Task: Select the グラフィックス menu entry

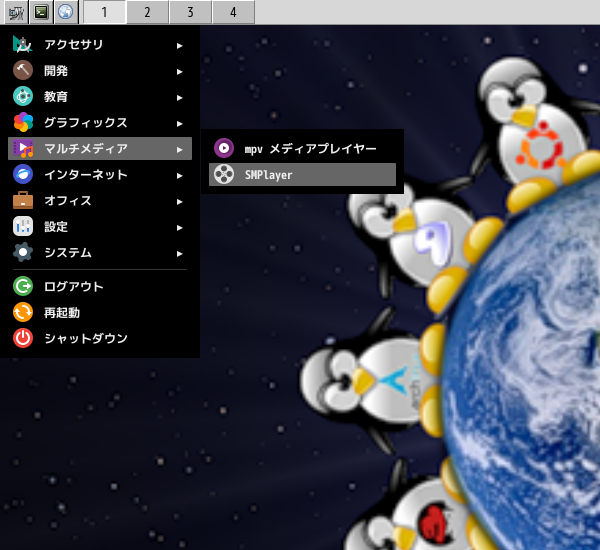Action: click(100, 122)
